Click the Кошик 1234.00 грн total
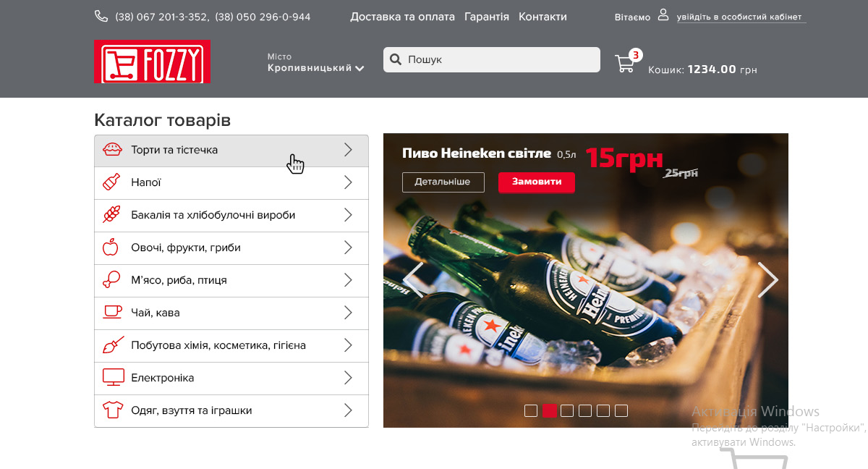 (702, 69)
